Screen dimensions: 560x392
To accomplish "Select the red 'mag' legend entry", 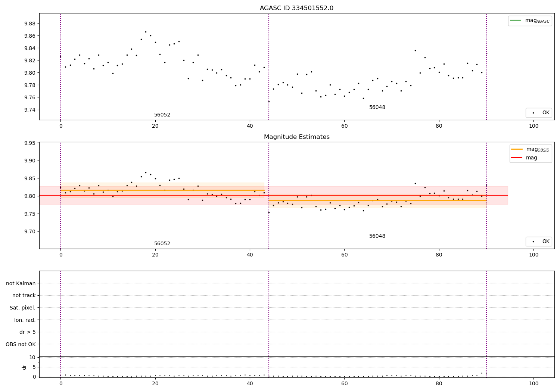I will coord(524,158).
